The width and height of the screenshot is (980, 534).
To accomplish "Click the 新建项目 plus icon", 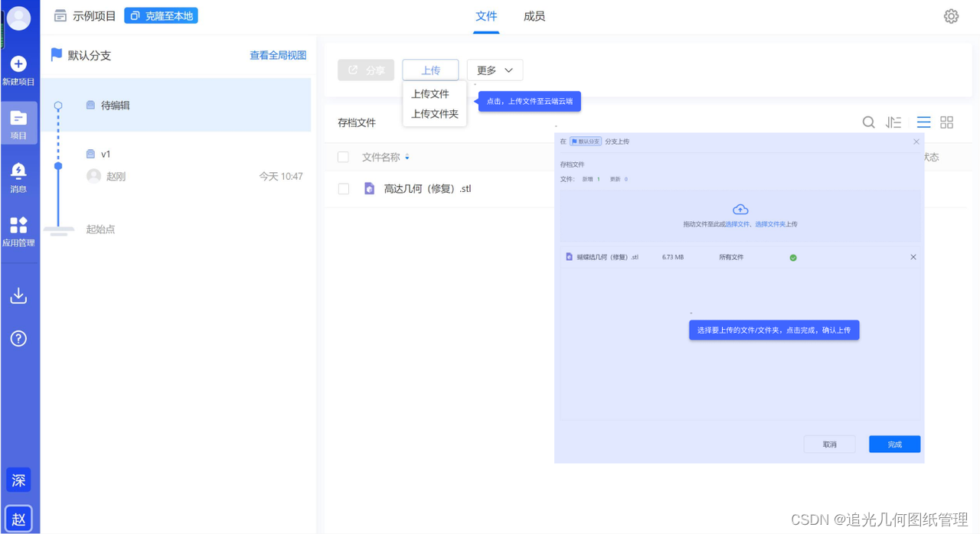I will tap(18, 64).
